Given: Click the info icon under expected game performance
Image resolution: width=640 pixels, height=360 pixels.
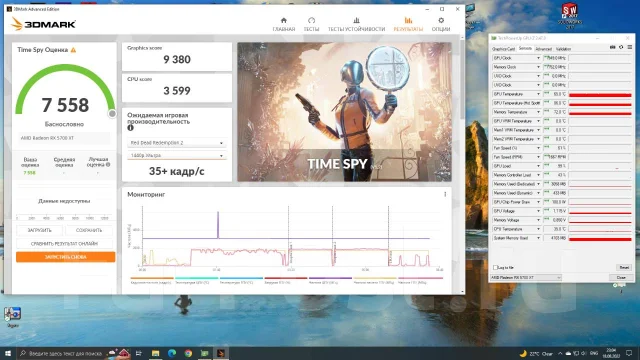Looking at the screenshot, I should (130, 128).
